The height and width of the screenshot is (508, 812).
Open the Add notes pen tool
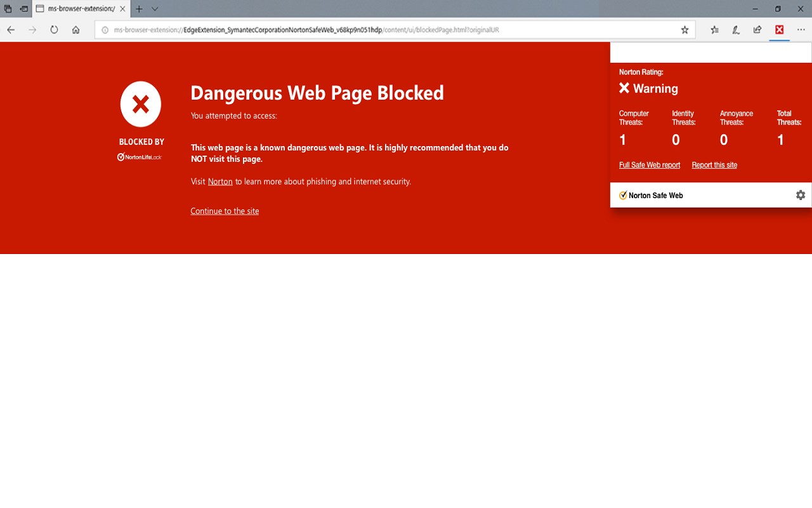pos(736,30)
